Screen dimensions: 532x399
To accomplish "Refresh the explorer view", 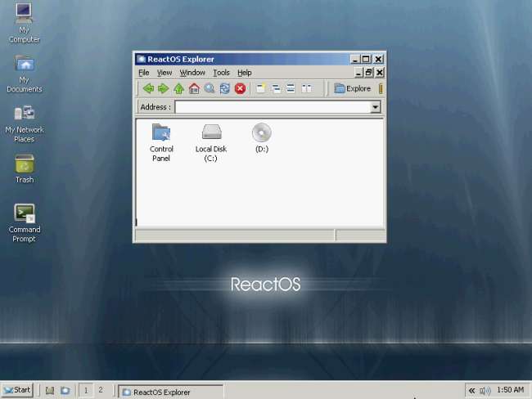I will click(x=224, y=89).
